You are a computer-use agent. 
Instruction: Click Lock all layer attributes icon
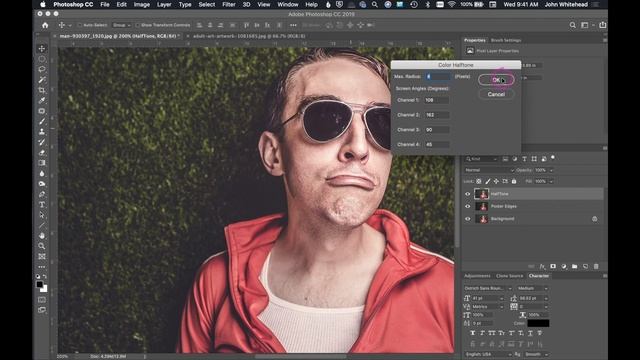pyautogui.click(x=514, y=181)
